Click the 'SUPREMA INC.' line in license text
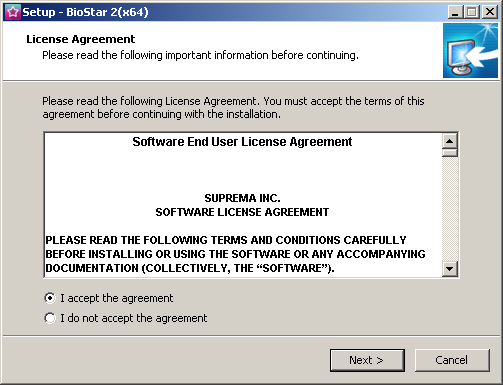 click(x=242, y=198)
